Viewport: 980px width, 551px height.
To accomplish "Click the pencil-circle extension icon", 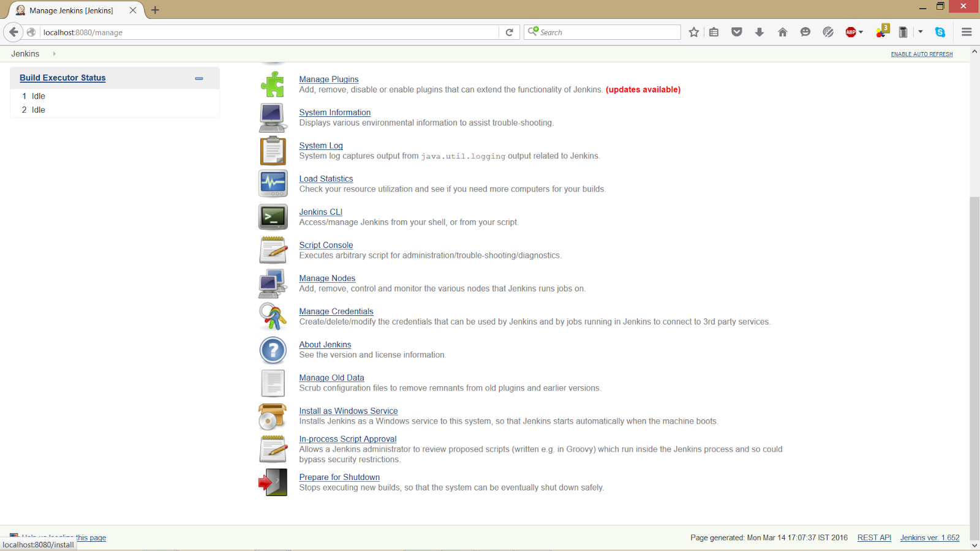I will 828,32.
